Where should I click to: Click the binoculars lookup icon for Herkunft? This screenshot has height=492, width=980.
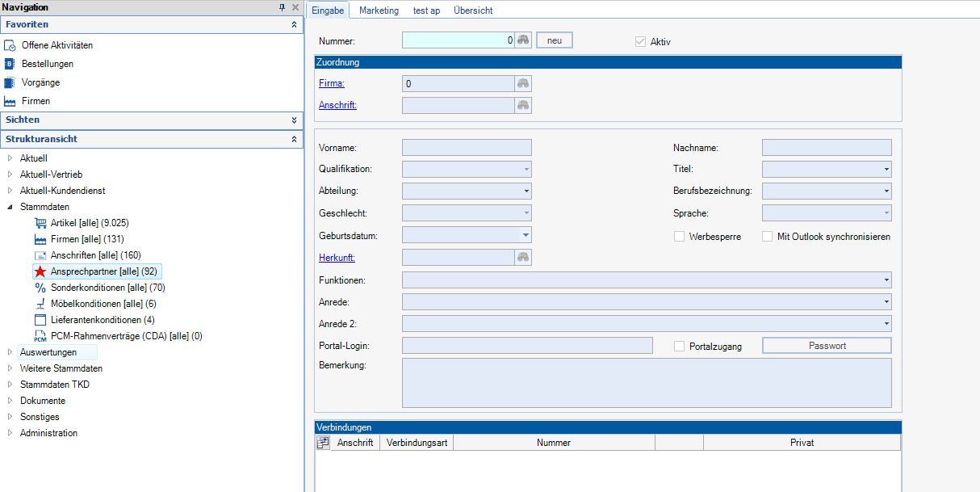pyautogui.click(x=523, y=258)
